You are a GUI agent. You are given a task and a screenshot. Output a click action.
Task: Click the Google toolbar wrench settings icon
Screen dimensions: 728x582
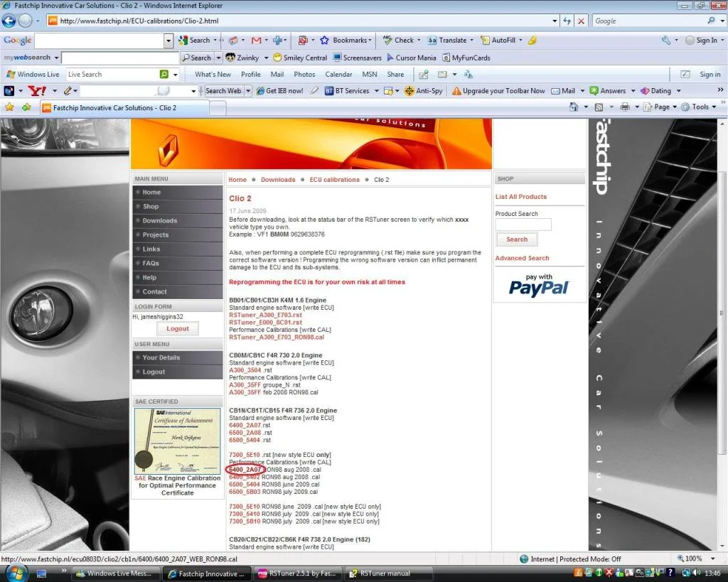(x=665, y=41)
